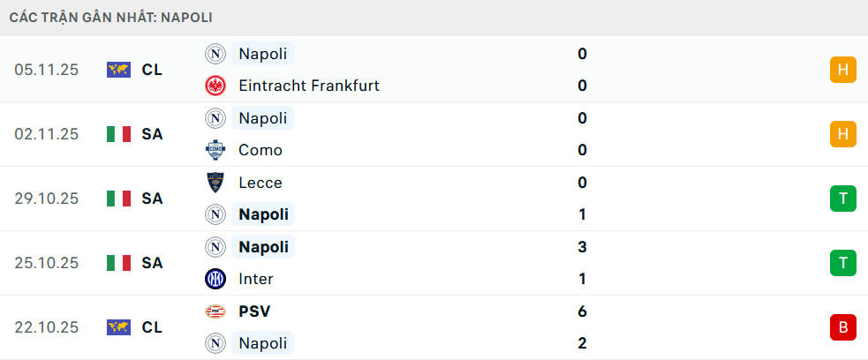Click the PSV team name
The width and height of the screenshot is (868, 360).
click(x=254, y=311)
